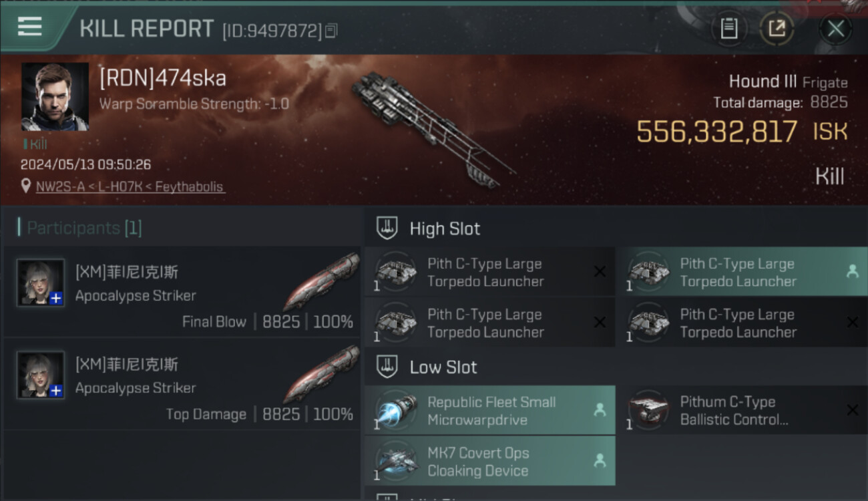The width and height of the screenshot is (868, 501).
Task: Click the highlighted Pith C-Type Torpedo Launcher
Action: [738, 273]
